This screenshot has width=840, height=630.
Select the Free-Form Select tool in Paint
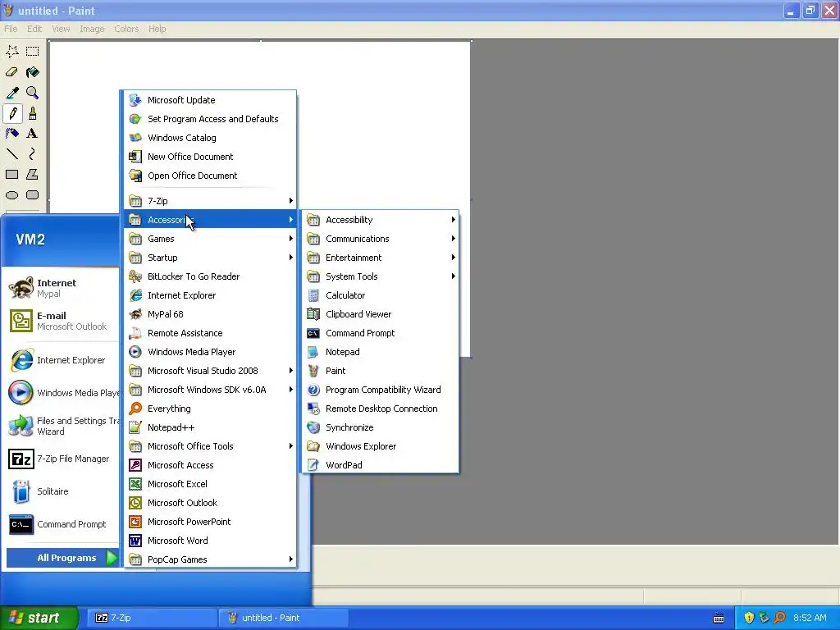pos(12,52)
